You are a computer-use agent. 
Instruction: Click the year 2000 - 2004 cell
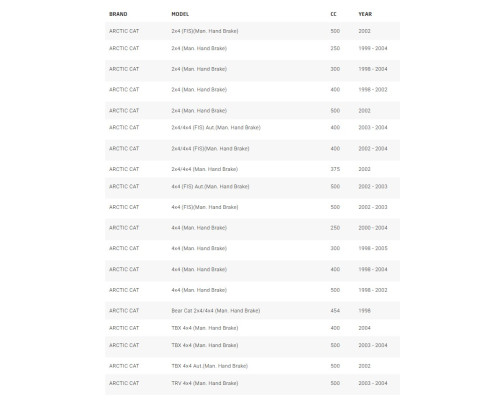click(373, 228)
